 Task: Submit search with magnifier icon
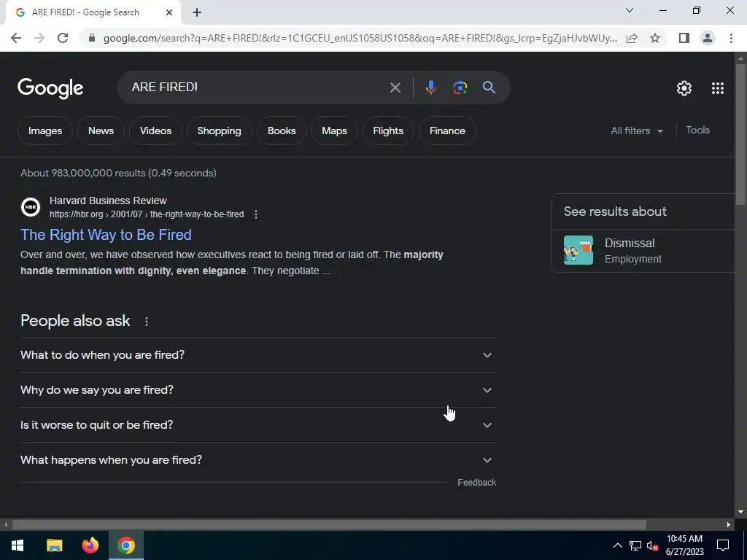pyautogui.click(x=489, y=87)
